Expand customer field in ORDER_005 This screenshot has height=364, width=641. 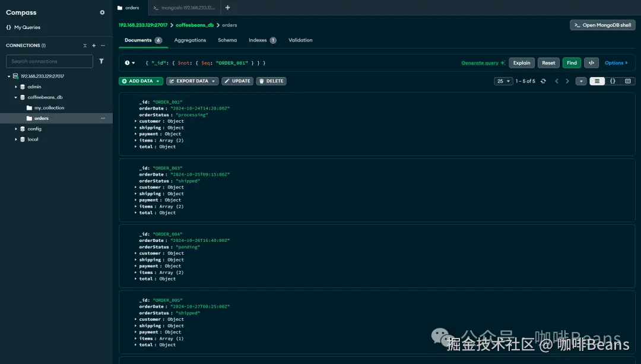(136, 320)
